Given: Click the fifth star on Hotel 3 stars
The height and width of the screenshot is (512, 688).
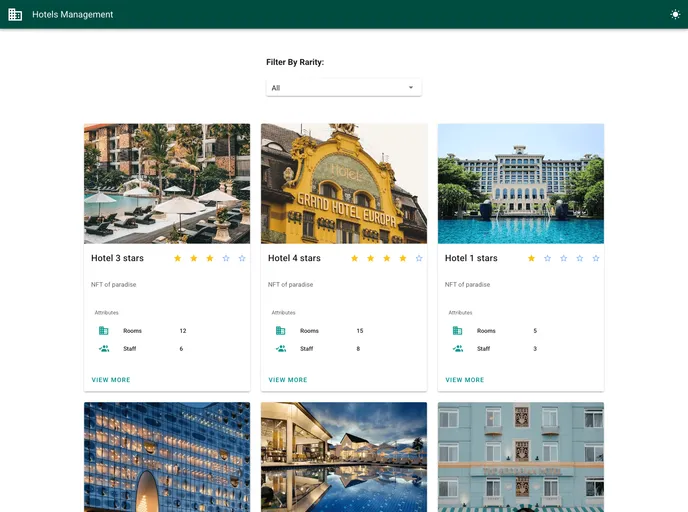Looking at the screenshot, I should pyautogui.click(x=242, y=258).
